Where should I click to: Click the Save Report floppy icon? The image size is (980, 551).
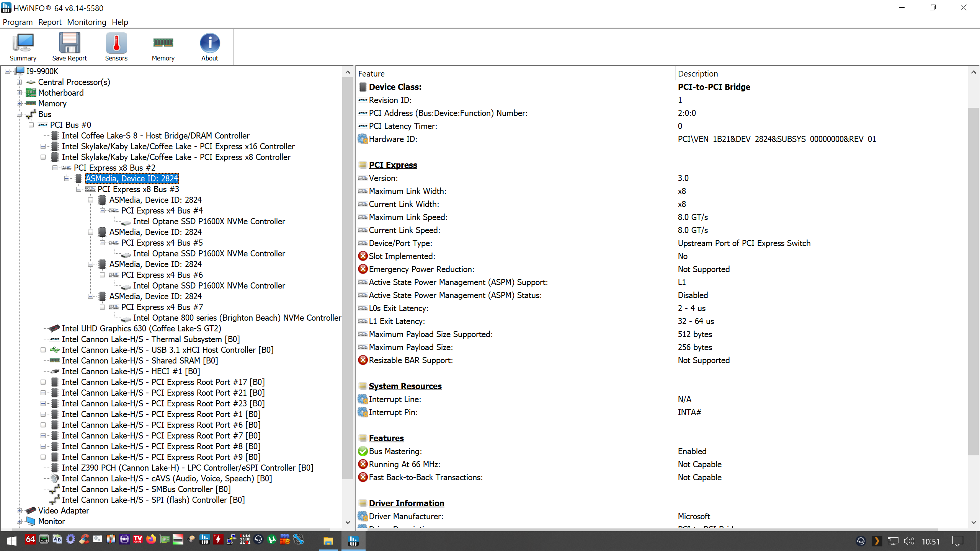tap(69, 47)
